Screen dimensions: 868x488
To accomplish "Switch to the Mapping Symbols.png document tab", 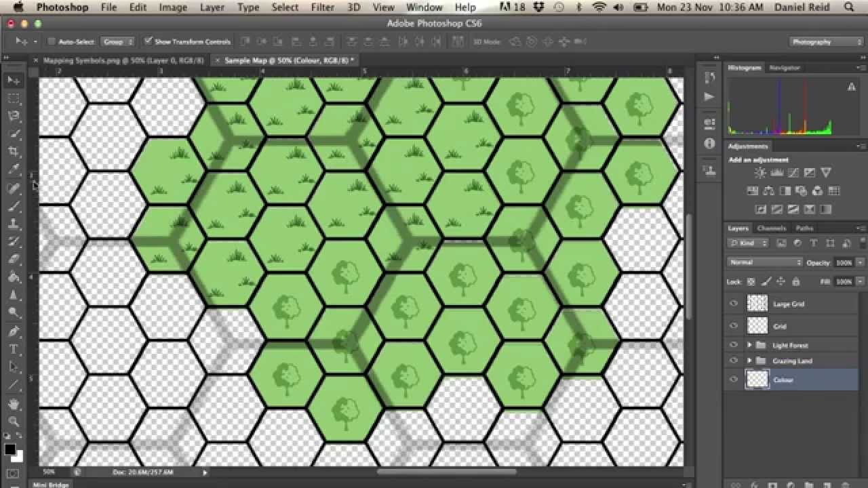I will click(x=123, y=60).
